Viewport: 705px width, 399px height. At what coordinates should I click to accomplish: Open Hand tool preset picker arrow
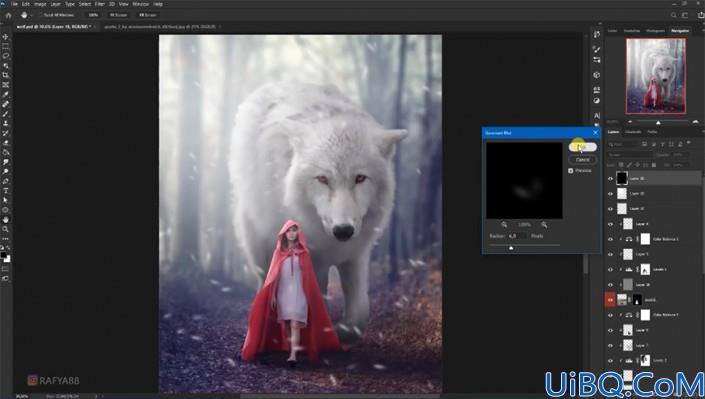[31, 15]
